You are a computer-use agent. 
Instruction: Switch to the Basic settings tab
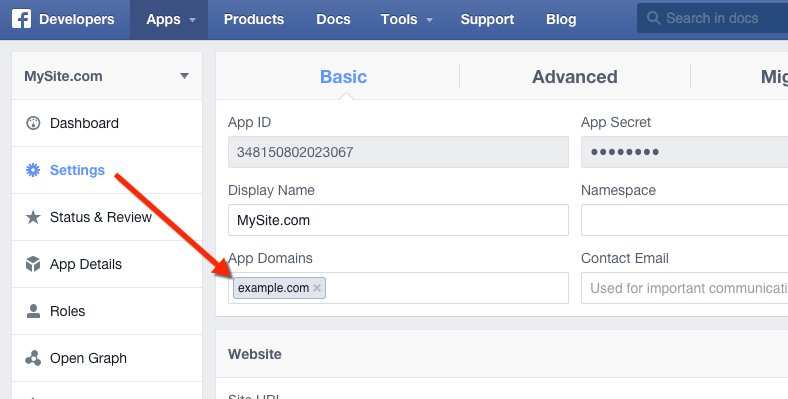tap(343, 77)
